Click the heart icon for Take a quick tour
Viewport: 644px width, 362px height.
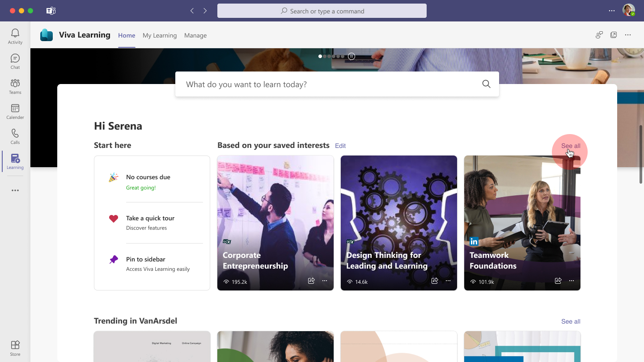tap(114, 219)
